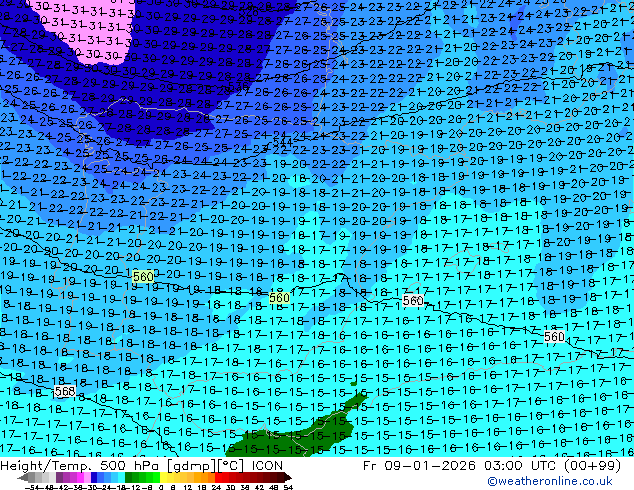This screenshot has height=490, width=634.
Task: Click the dark navy blue legend swatch
Action: point(94,478)
